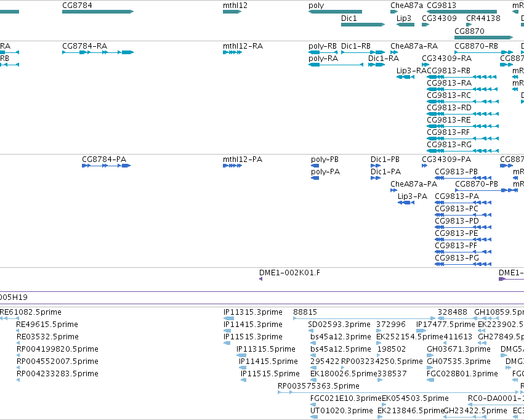524x420 pixels.
Task: Click EST UT01020.3prime
Action: pyautogui.click(x=314, y=417)
